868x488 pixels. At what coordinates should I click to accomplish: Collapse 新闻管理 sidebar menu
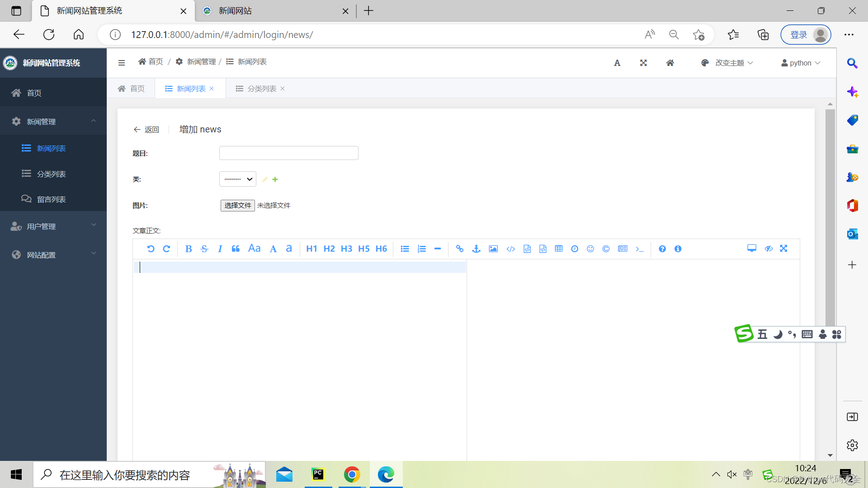(x=53, y=122)
